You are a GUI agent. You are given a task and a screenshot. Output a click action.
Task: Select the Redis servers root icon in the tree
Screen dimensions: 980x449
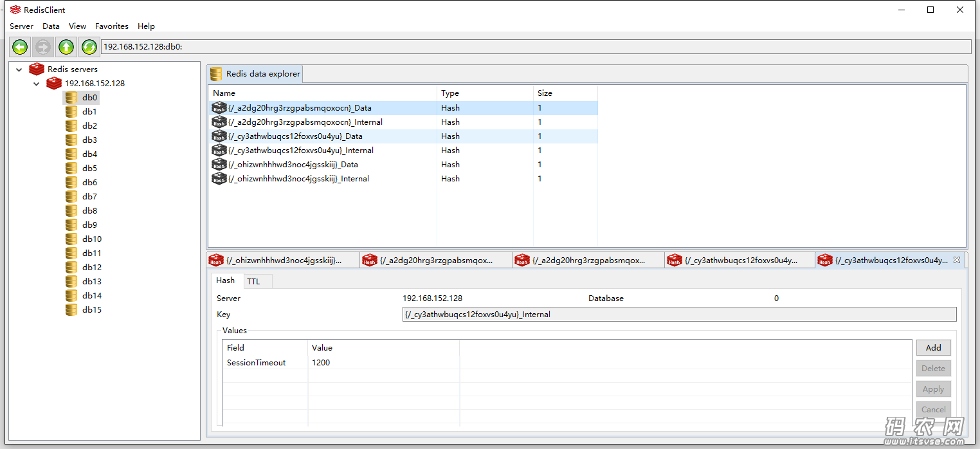click(37, 69)
